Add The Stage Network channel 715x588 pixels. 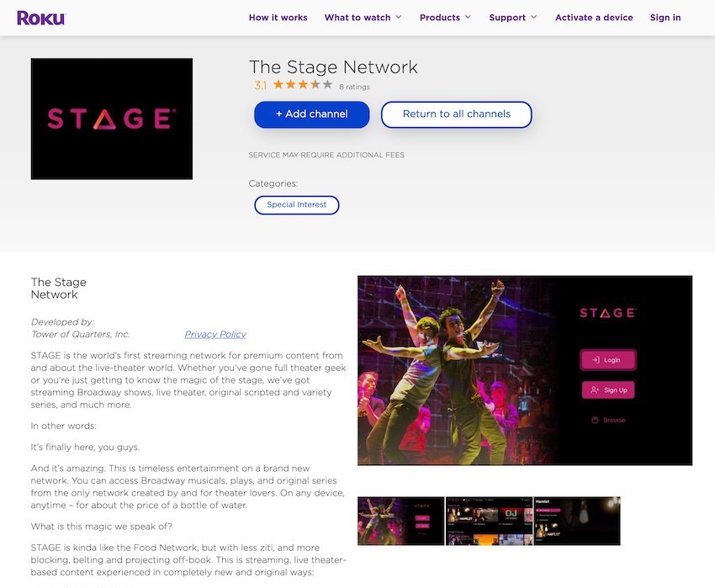point(312,114)
